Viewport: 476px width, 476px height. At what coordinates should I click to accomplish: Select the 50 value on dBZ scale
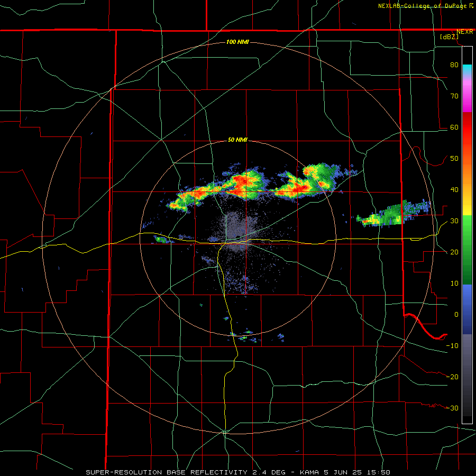click(x=454, y=159)
